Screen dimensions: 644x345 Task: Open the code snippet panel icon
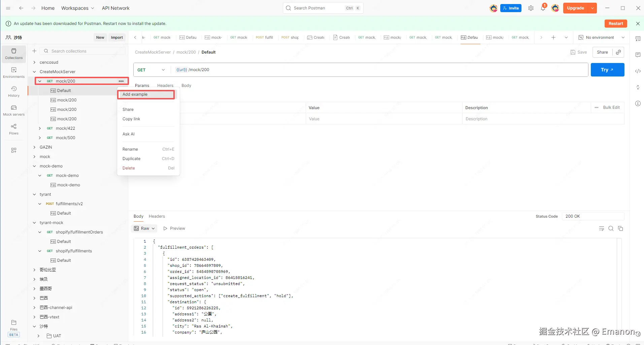click(638, 71)
